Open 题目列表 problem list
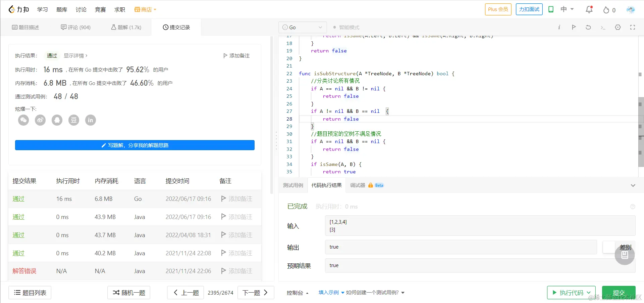Screen dimensions: 644x303 (30, 293)
